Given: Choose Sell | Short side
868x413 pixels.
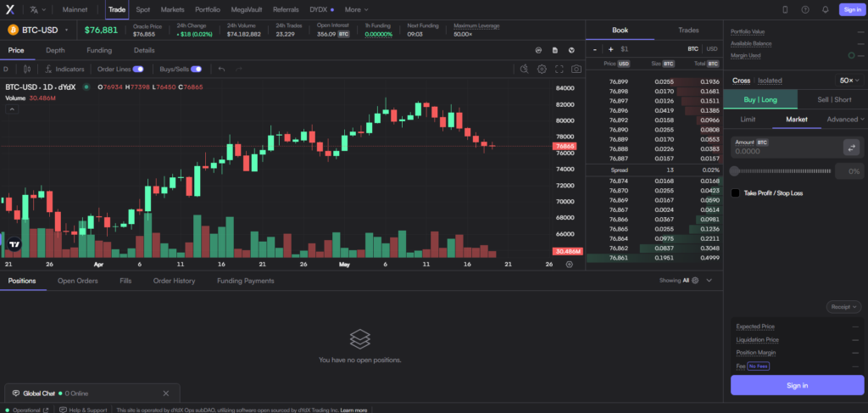Looking at the screenshot, I should [834, 100].
